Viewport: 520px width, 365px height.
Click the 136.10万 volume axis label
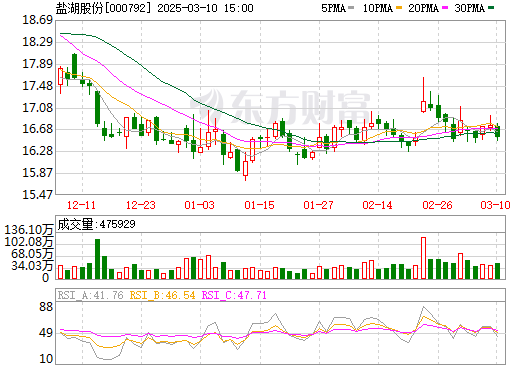click(29, 230)
